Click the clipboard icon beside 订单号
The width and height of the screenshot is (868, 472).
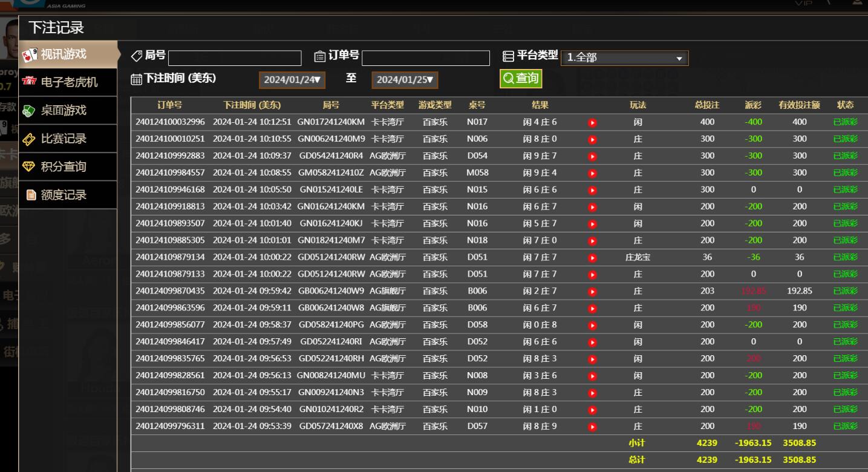pos(320,57)
